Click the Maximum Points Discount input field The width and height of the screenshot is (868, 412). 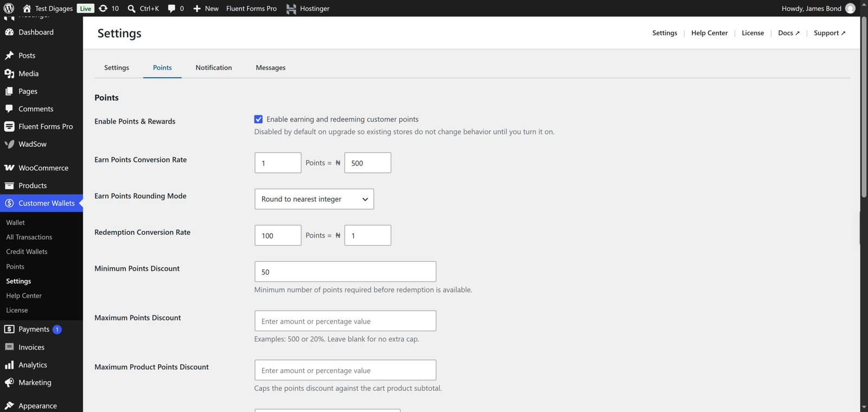[x=345, y=321]
